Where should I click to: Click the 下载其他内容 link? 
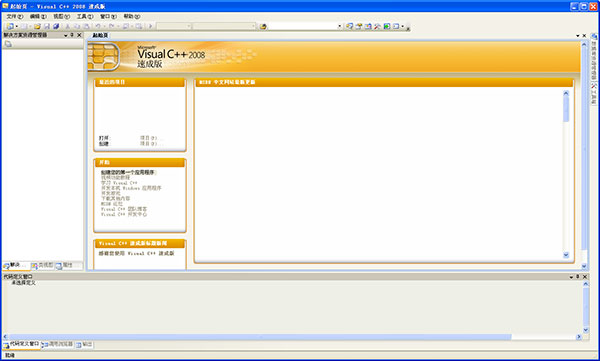tap(116, 199)
